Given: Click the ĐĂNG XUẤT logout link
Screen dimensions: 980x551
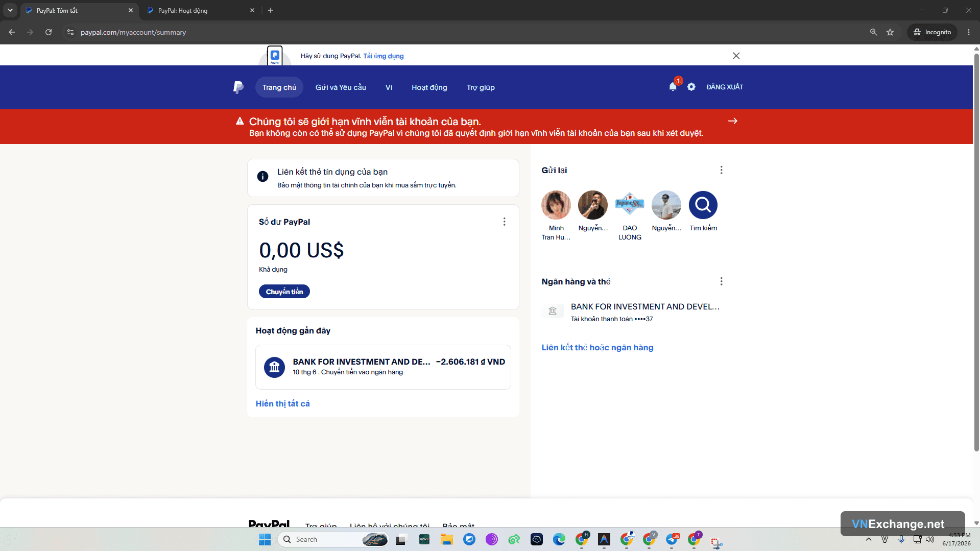Looking at the screenshot, I should click(725, 87).
